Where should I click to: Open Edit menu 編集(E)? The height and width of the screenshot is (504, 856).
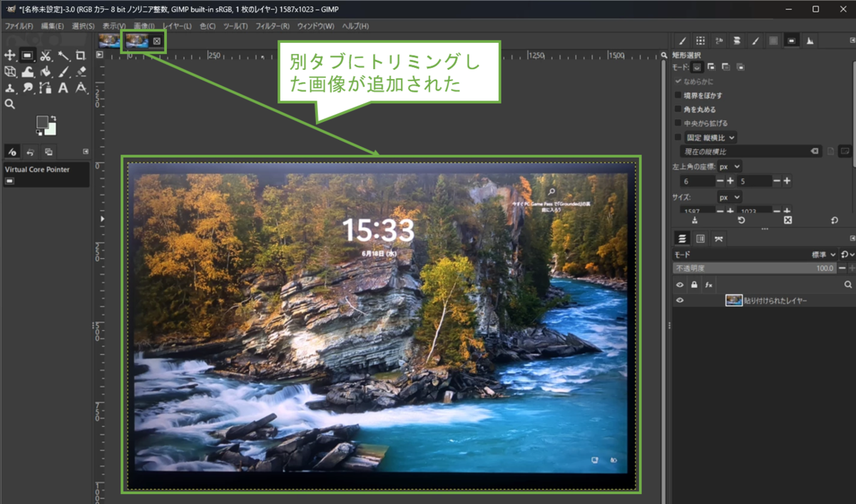pyautogui.click(x=52, y=26)
